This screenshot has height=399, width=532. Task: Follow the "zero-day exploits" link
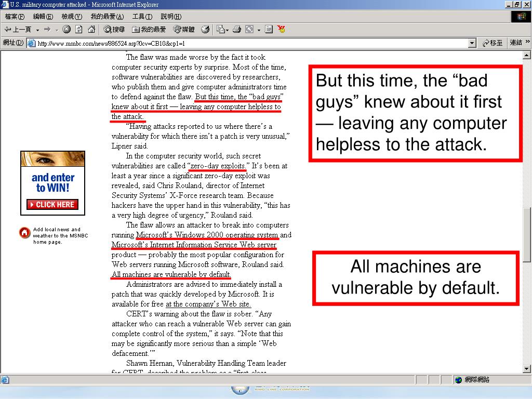218,166
